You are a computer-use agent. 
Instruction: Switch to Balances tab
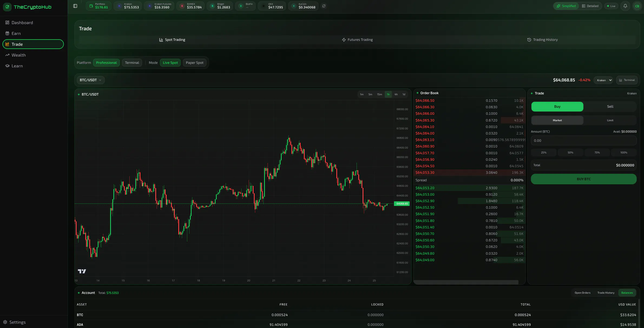[627, 293]
